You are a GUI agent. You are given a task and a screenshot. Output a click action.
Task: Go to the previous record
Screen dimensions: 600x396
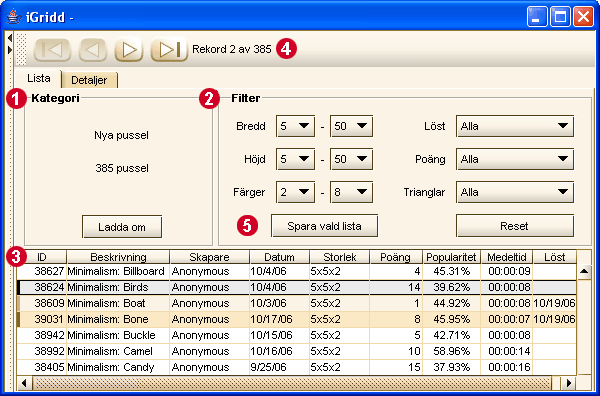point(93,50)
